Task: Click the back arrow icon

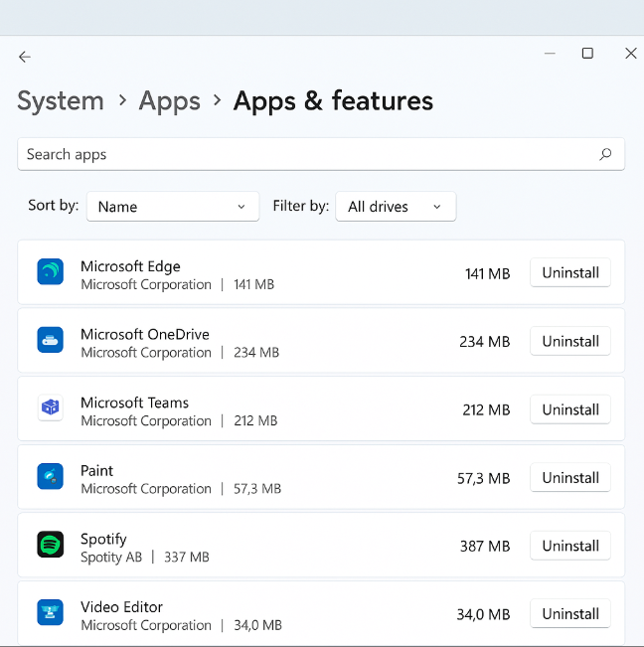Action: coord(25,57)
